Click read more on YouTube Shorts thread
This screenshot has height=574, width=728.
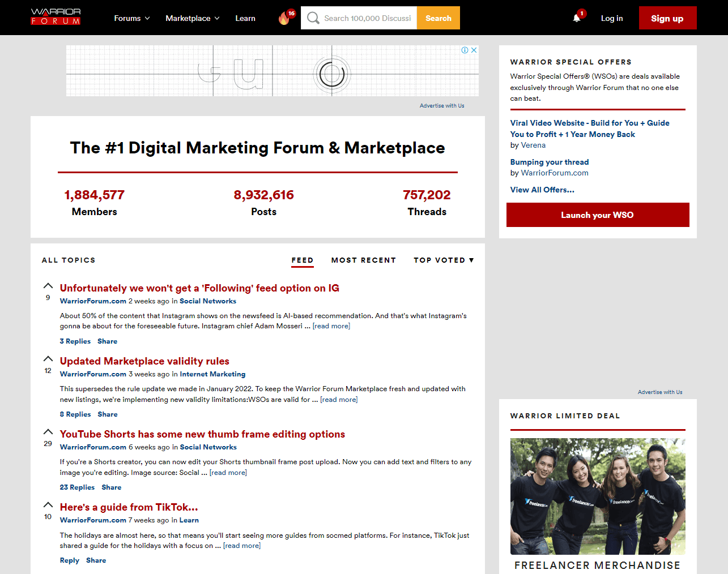[228, 473]
